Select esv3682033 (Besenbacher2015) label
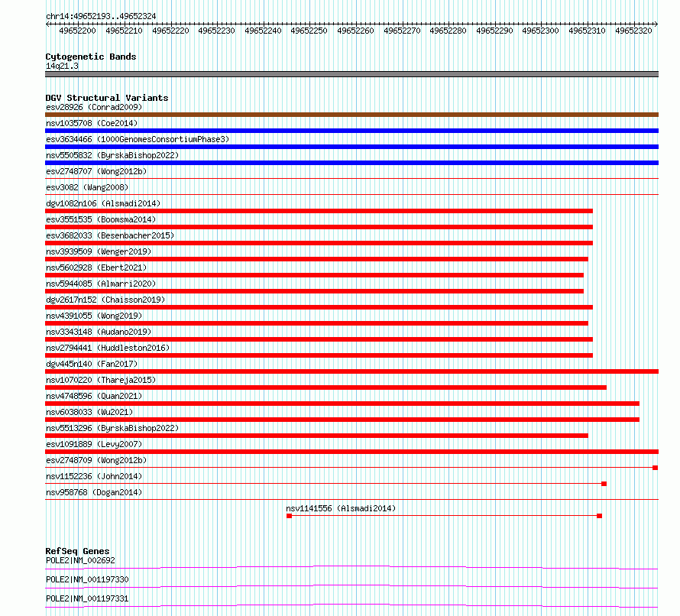 [x=110, y=235]
